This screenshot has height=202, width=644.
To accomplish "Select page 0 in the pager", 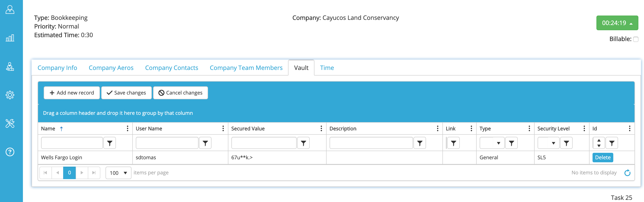I will point(69,173).
